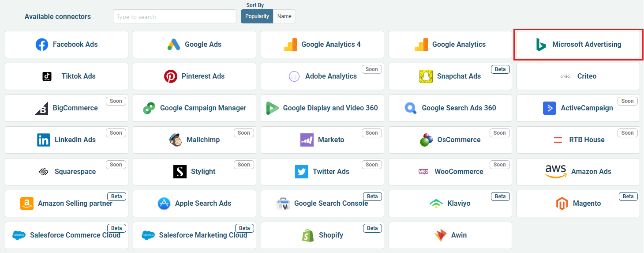
Task: Click the Tiktok Ads logo icon
Action: [47, 76]
